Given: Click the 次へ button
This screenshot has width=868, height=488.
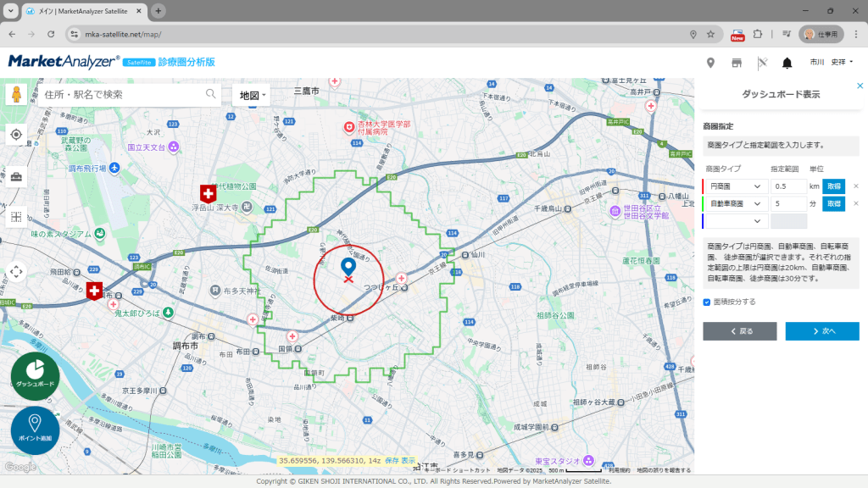Looking at the screenshot, I should point(821,331).
